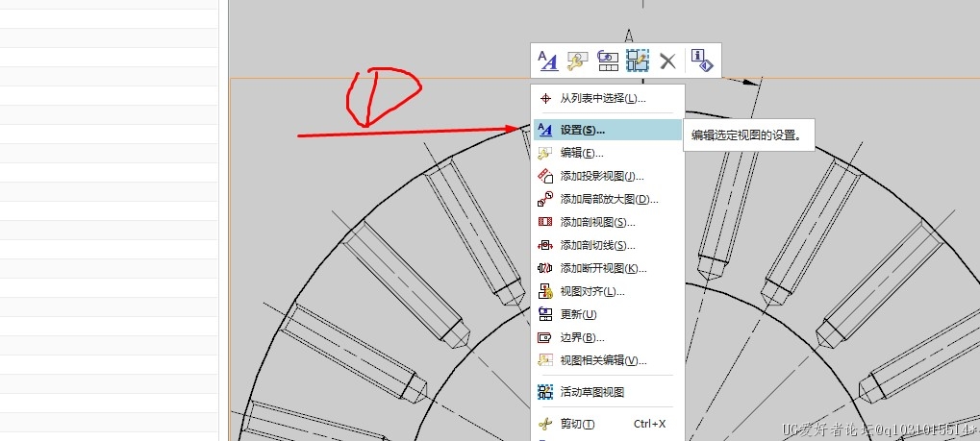980x441 pixels.
Task: Select 更新(U) in context menu
Action: tap(608, 314)
